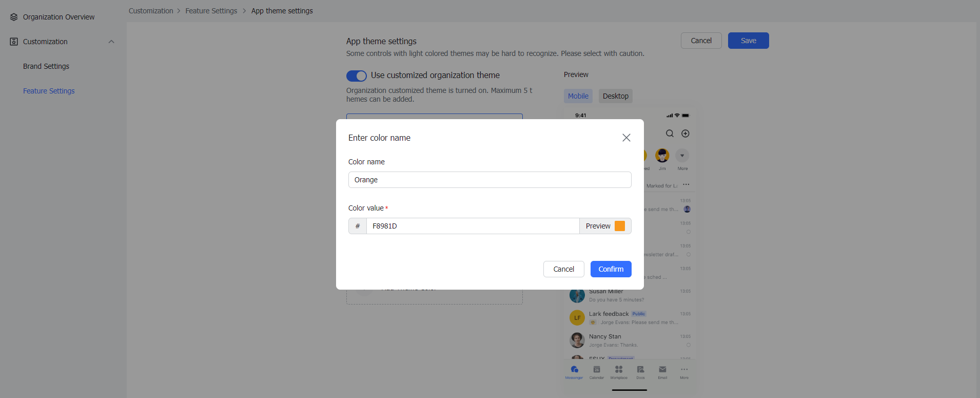Viewport: 980px width, 398px height.
Task: Click the 'Nancy Stan' chat name
Action: tap(605, 336)
